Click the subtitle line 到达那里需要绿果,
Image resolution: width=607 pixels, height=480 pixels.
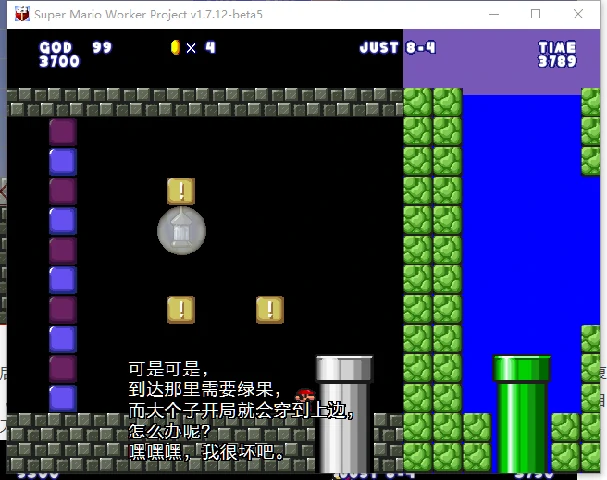[x=204, y=389]
